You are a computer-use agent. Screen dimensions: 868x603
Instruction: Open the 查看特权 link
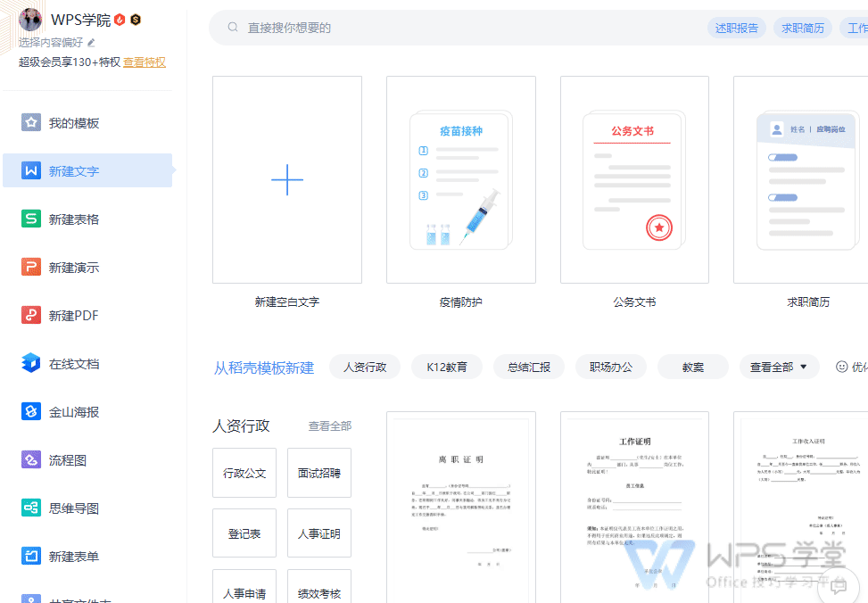[x=145, y=62]
